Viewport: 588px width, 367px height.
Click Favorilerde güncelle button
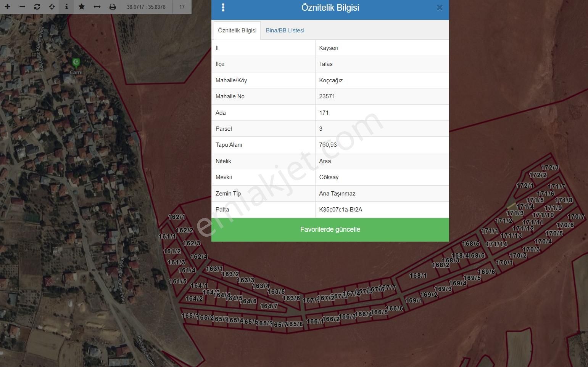click(330, 229)
